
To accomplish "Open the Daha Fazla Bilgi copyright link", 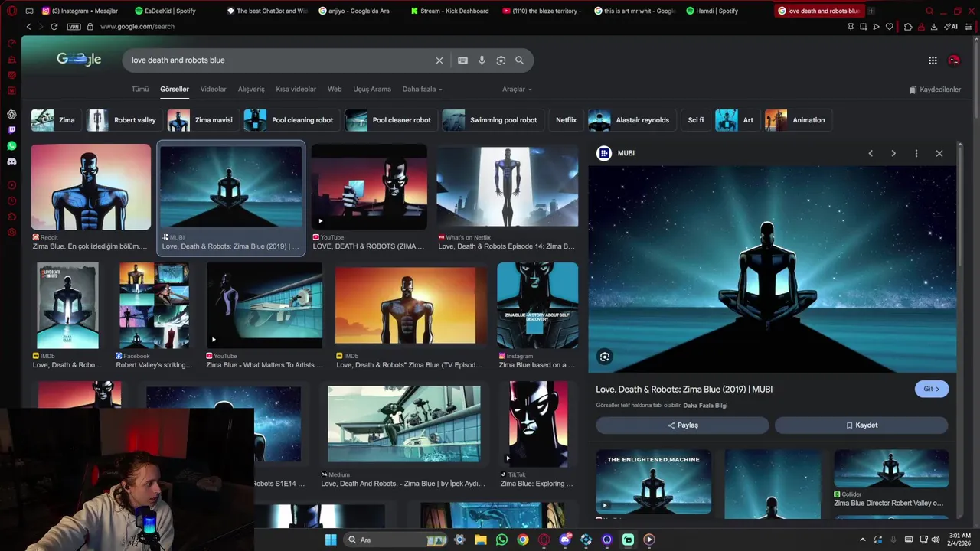I will tap(705, 406).
